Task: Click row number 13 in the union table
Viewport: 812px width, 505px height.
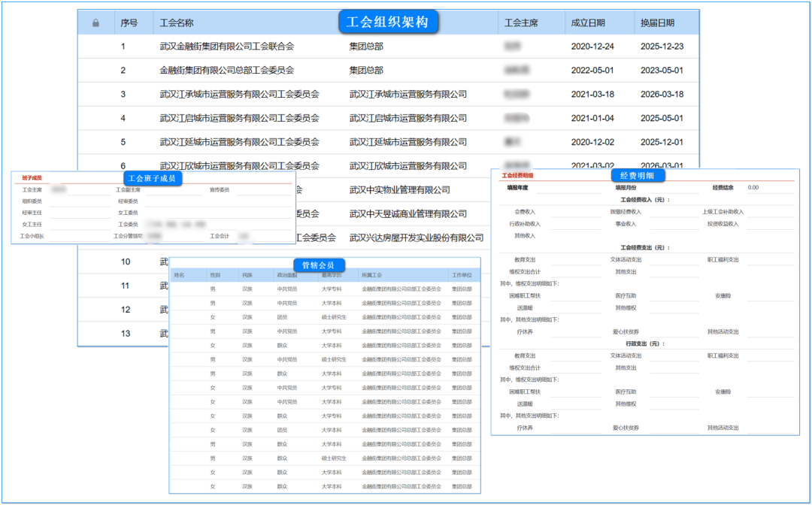Action: click(x=126, y=333)
